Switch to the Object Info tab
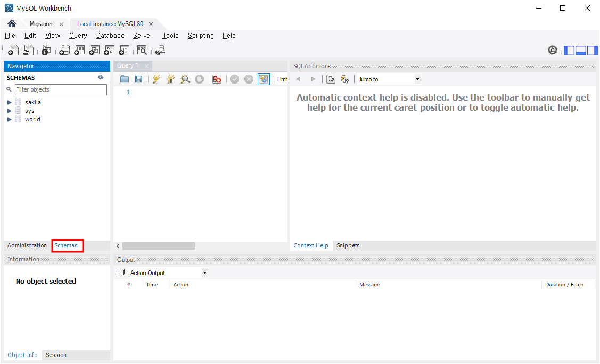The image size is (600, 364). pos(22,355)
